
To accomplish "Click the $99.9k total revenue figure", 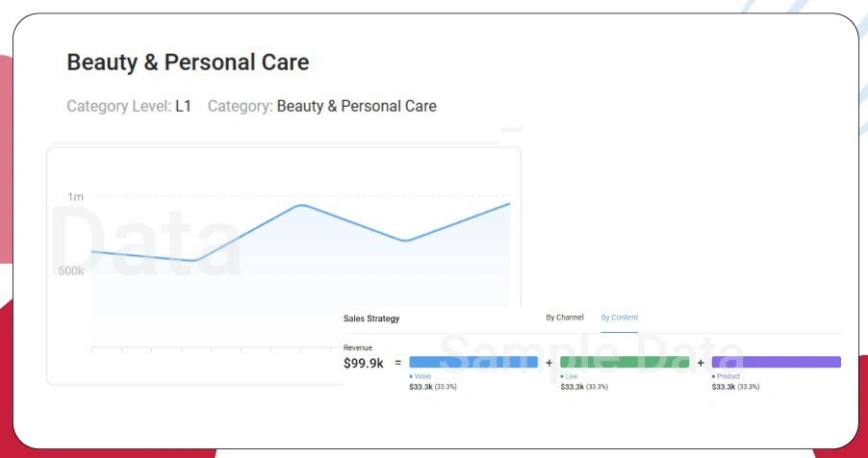I will (364, 363).
